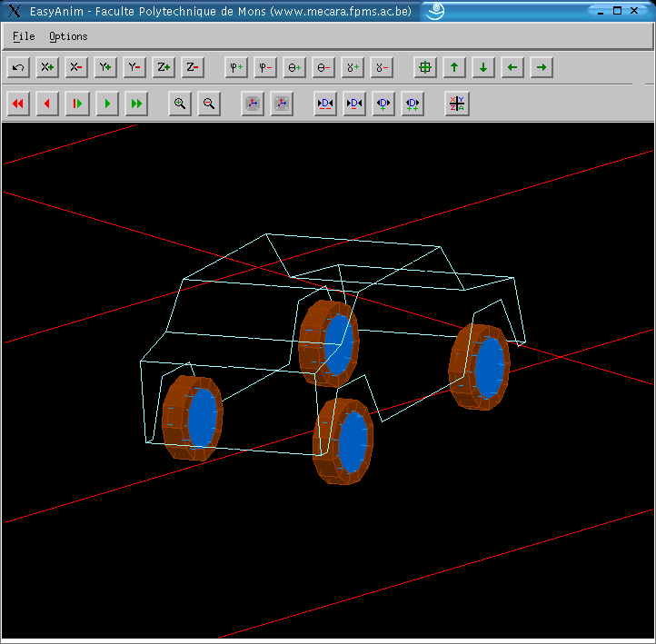Center the view with green crosshair icon
This screenshot has width=656, height=644.
point(425,67)
